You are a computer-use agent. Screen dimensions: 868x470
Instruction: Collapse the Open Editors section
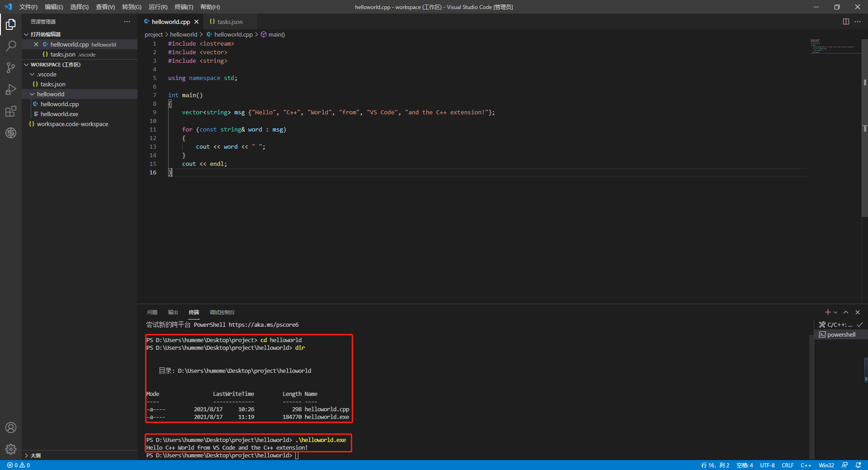(80, 34)
